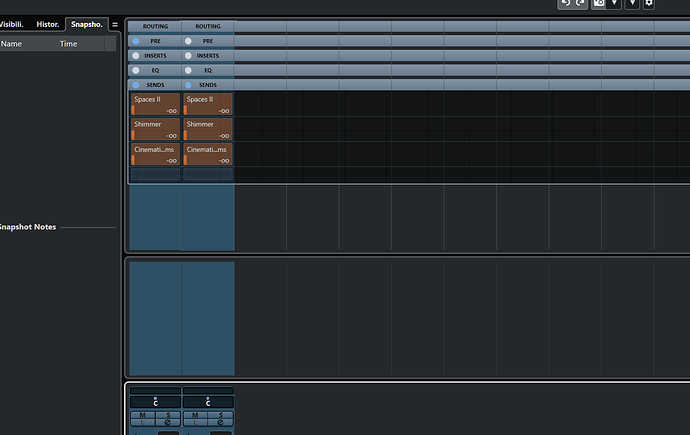Toggle the second channel's SENDS bypass dot
690x435 pixels.
pos(188,85)
